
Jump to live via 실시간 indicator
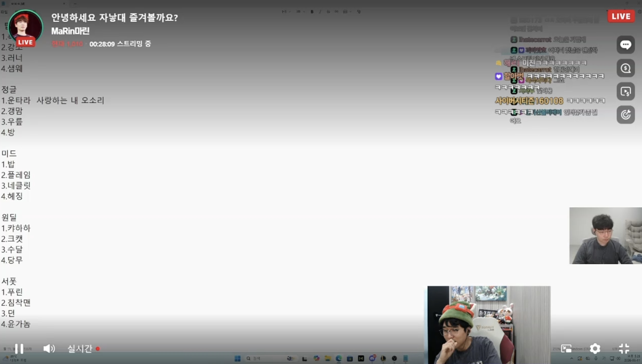pyautogui.click(x=84, y=348)
